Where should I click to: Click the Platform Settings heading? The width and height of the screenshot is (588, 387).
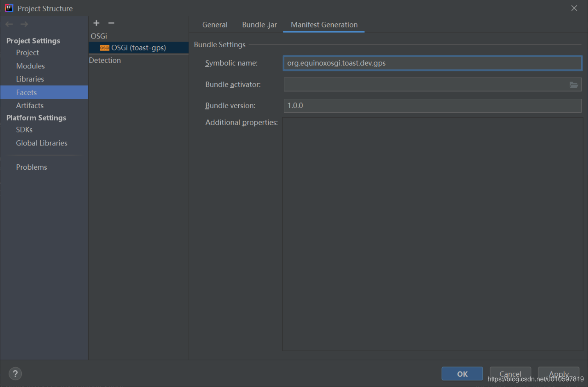coord(36,118)
